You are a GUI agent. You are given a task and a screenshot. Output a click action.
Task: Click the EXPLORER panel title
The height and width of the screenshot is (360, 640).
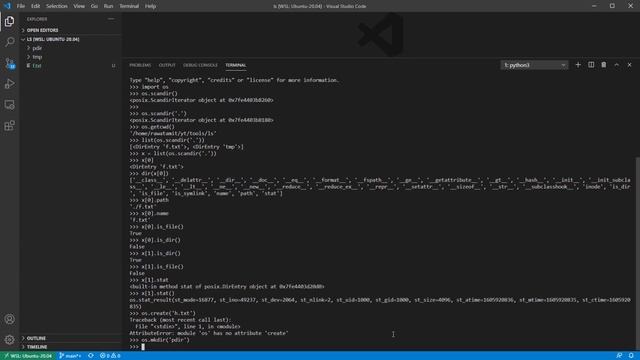point(37,19)
